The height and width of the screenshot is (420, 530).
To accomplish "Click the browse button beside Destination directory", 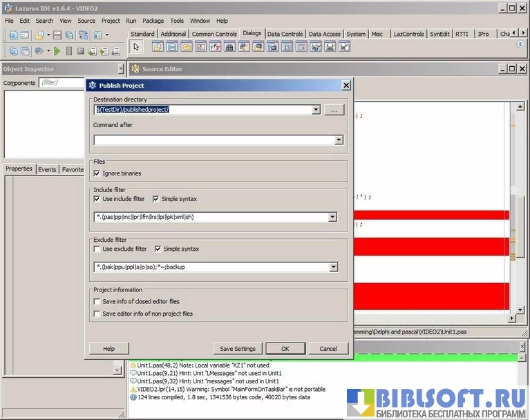I will pyautogui.click(x=334, y=110).
